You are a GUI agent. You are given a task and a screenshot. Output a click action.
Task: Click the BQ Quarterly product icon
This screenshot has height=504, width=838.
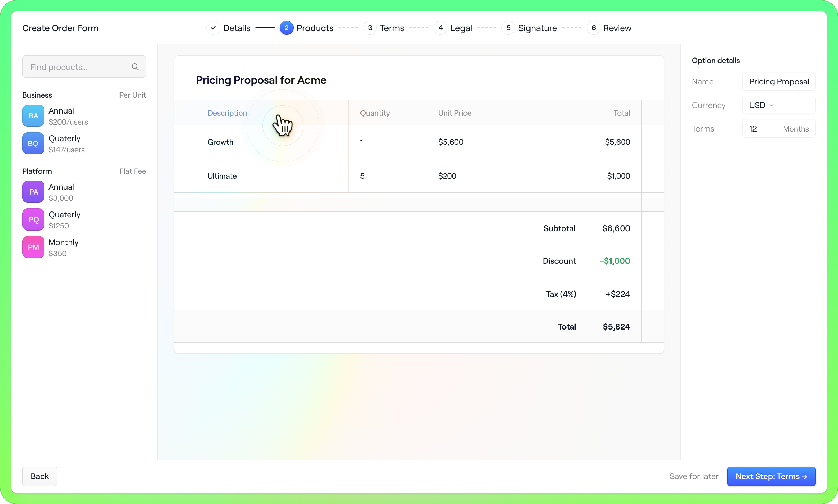33,143
